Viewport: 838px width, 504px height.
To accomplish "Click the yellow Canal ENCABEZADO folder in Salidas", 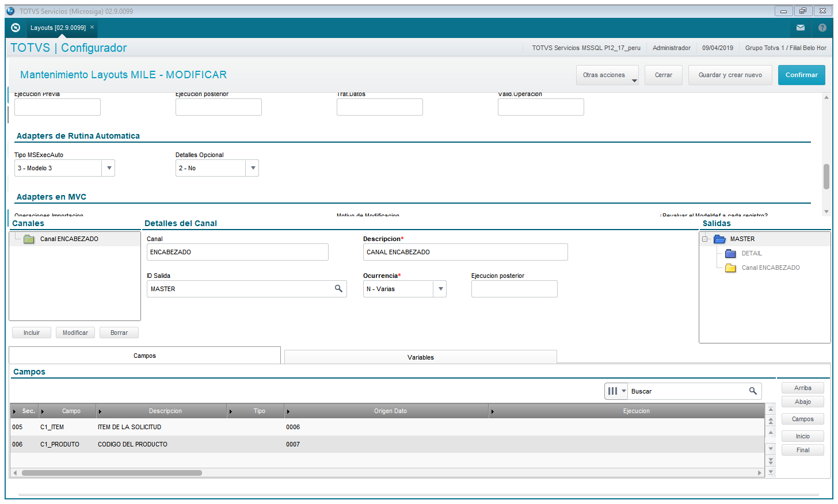I will point(731,268).
